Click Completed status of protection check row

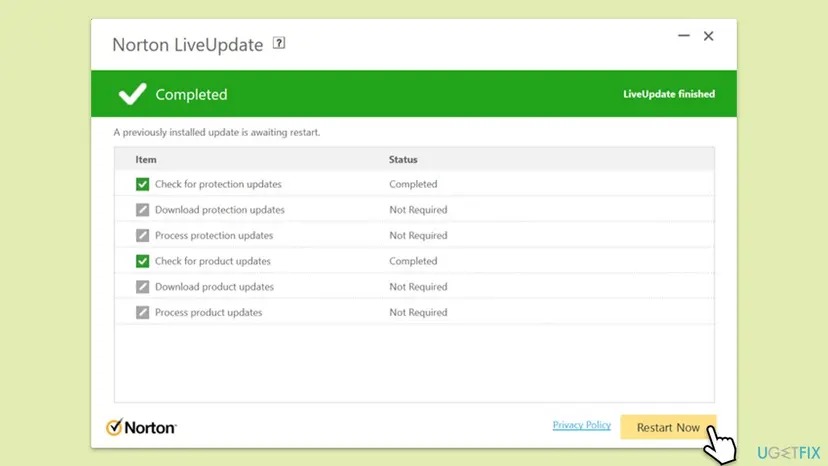click(x=413, y=184)
